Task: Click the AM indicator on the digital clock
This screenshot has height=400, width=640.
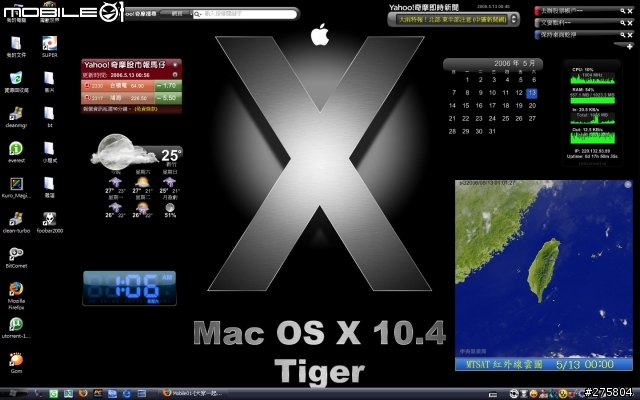Action: (x=167, y=278)
